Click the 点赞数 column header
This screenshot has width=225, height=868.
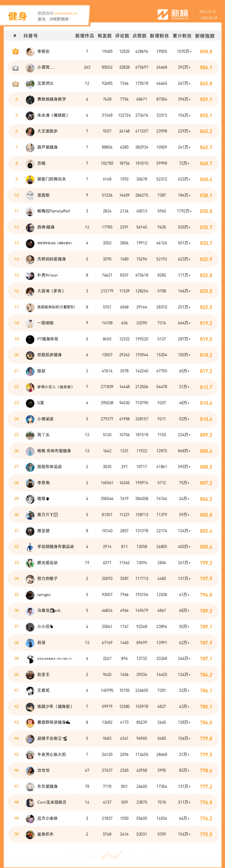point(139,36)
